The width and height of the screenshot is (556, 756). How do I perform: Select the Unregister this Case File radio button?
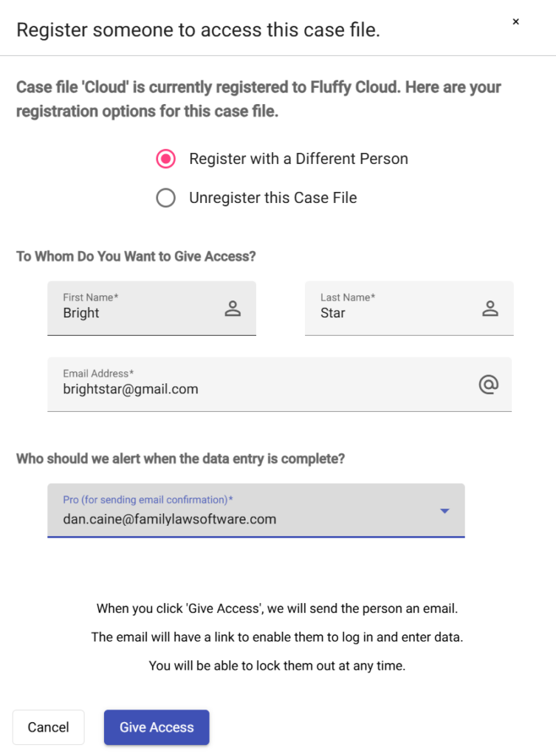tap(166, 198)
